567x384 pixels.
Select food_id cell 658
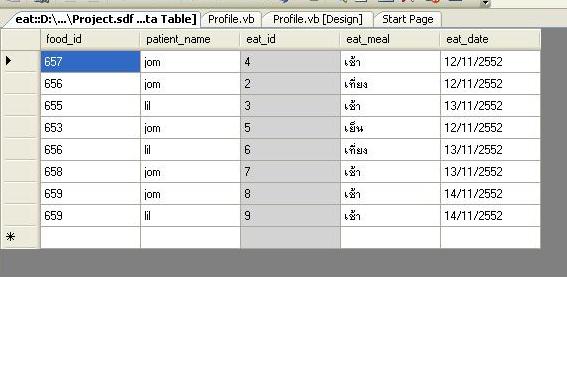pyautogui.click(x=90, y=172)
